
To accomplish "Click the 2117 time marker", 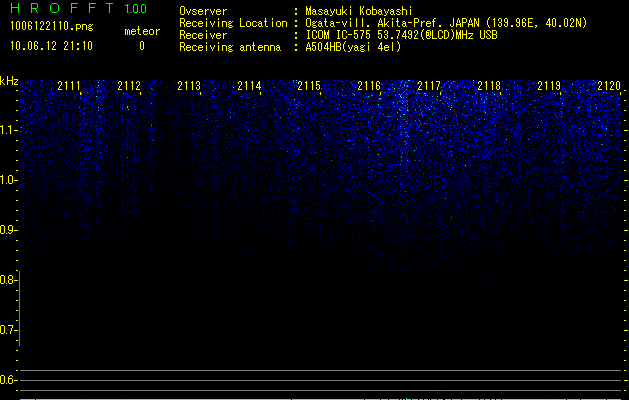I will (x=429, y=85).
